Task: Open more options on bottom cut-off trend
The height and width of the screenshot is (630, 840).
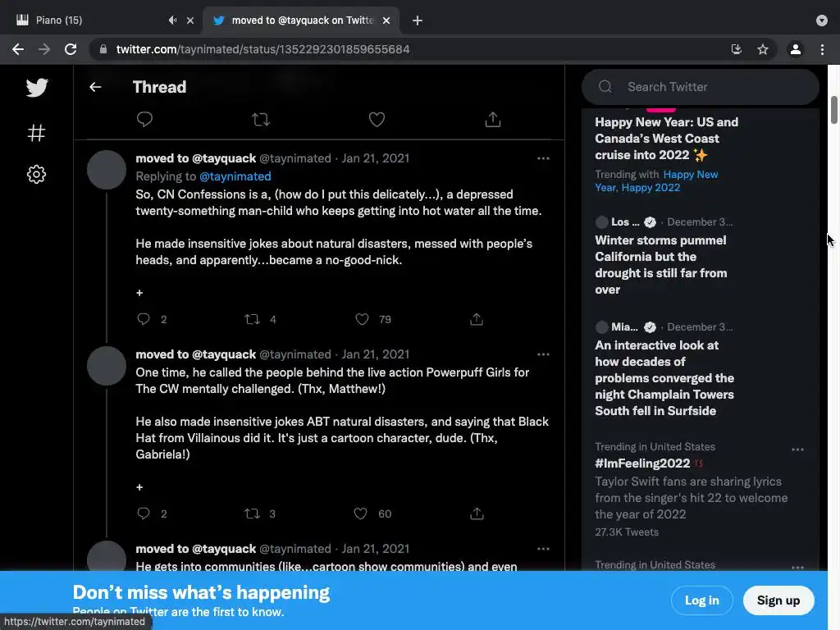Action: tap(797, 568)
